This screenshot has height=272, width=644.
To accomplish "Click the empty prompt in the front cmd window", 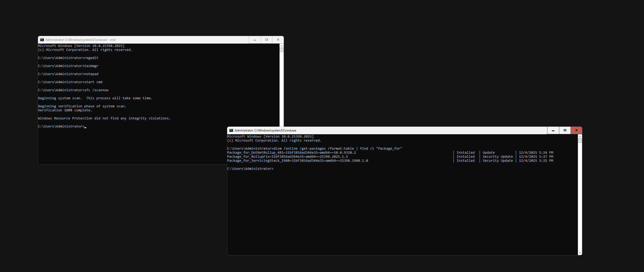I will pyautogui.click(x=250, y=169).
